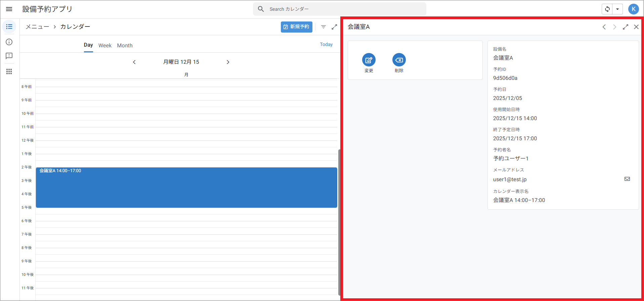The height and width of the screenshot is (301, 644).
Task: Jump to Today in calendar
Action: 326,44
